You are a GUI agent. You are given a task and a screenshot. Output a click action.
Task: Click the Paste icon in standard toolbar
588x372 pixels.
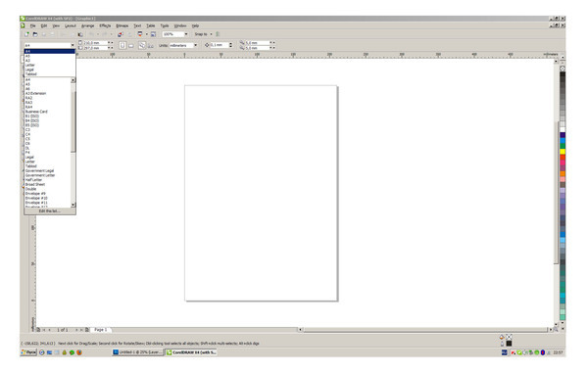(x=80, y=34)
